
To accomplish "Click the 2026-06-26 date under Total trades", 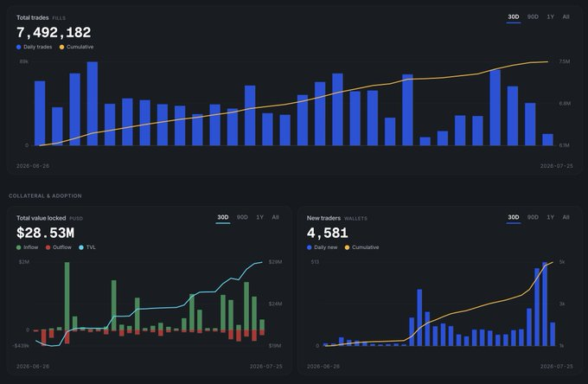I will [33, 166].
